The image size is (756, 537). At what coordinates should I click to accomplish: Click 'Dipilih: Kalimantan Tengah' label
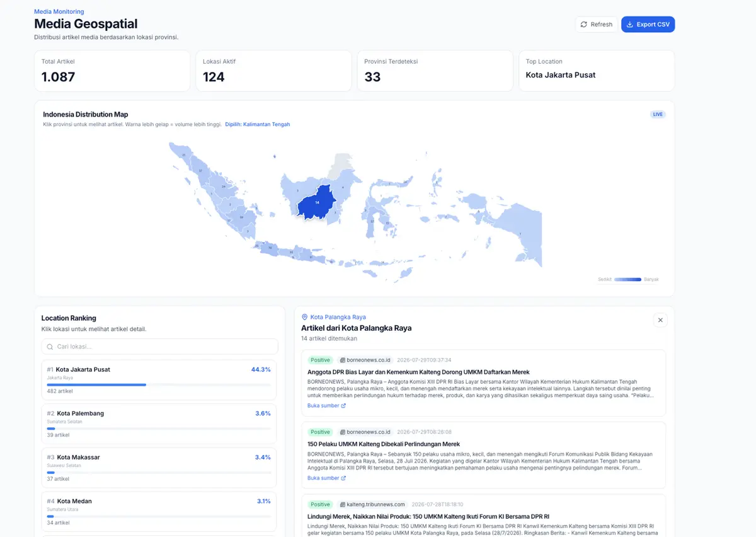click(258, 125)
